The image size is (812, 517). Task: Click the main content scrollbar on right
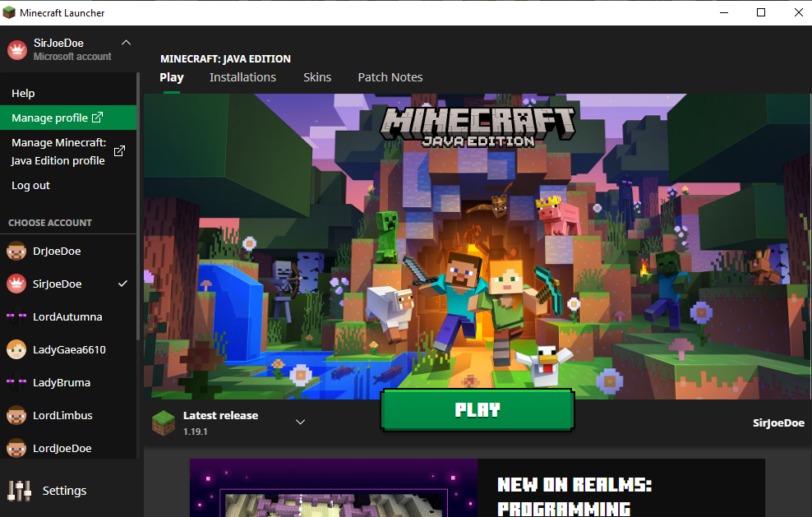point(810,246)
